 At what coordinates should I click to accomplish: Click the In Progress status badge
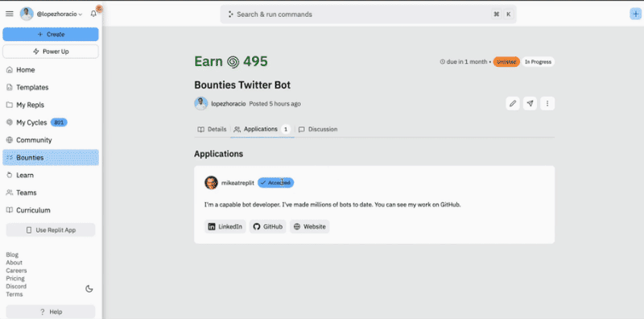click(538, 62)
